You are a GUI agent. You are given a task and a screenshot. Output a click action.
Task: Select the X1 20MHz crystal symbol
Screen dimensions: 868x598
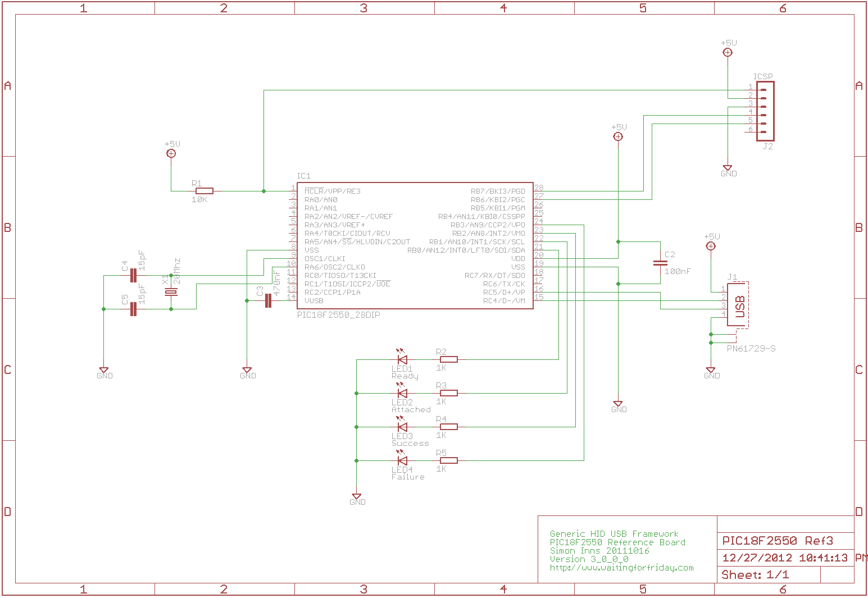[171, 293]
